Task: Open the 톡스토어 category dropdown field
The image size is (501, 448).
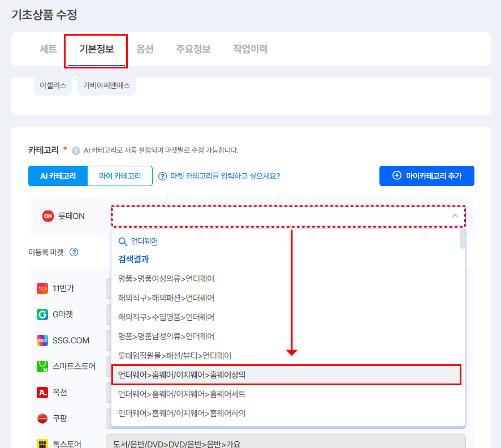Action: coord(286,442)
